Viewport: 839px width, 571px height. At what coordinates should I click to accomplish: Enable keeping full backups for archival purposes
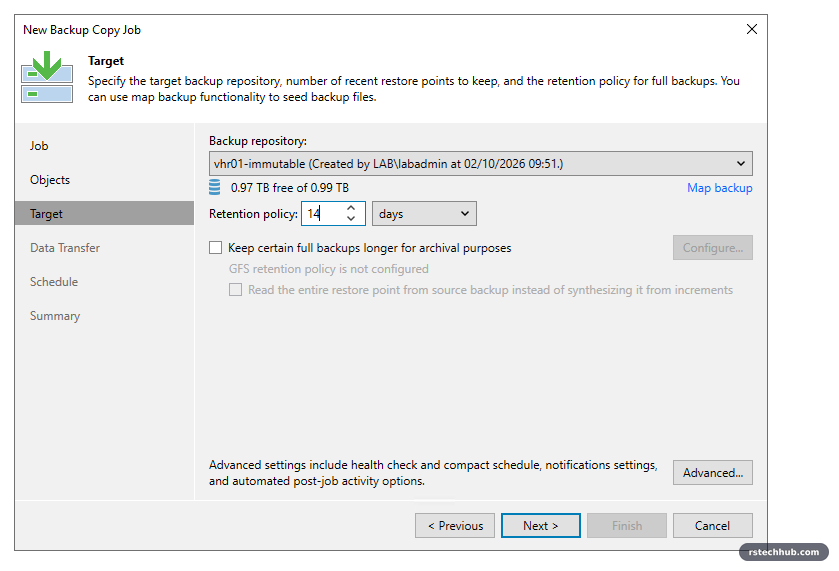pyautogui.click(x=216, y=248)
